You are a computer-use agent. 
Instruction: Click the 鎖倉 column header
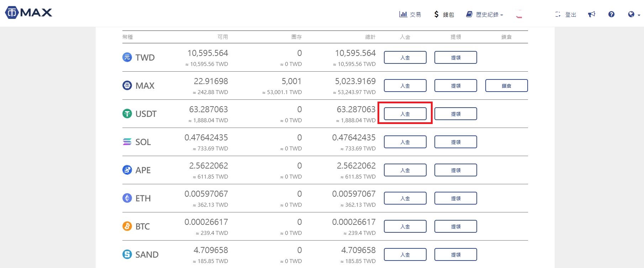coord(506,37)
